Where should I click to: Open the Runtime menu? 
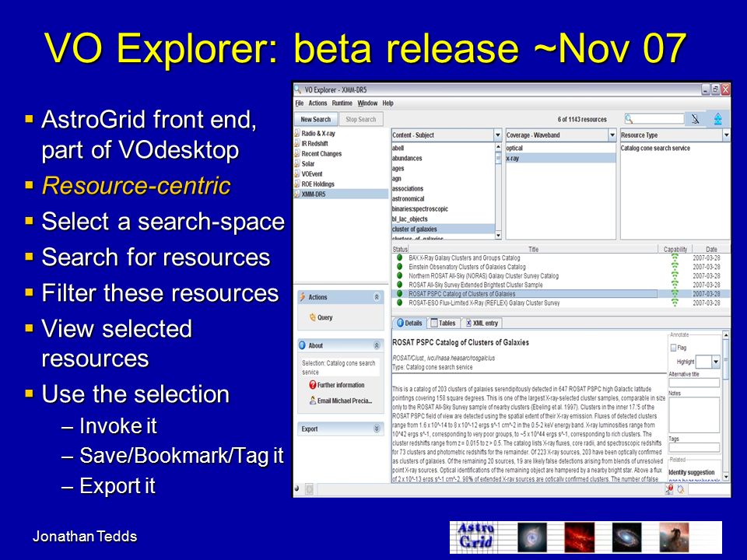click(342, 103)
